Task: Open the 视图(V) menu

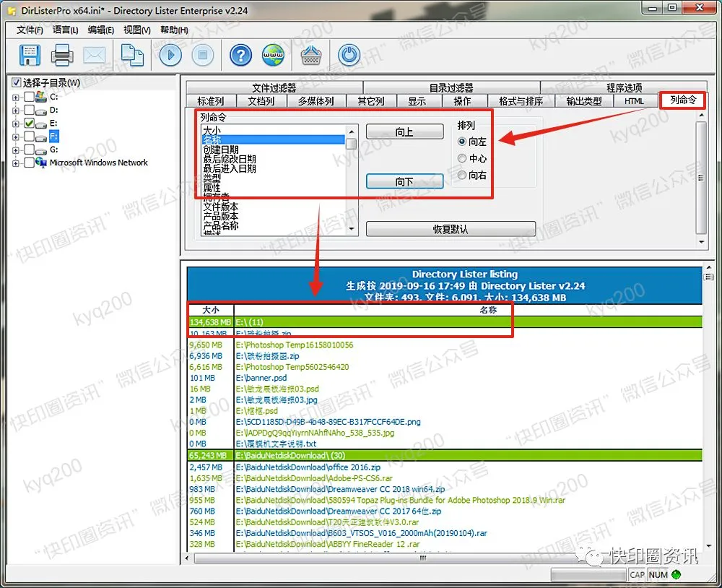Action: point(136,30)
